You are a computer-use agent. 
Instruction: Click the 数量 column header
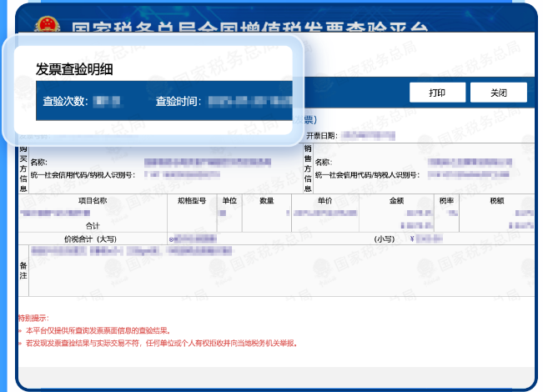click(267, 201)
